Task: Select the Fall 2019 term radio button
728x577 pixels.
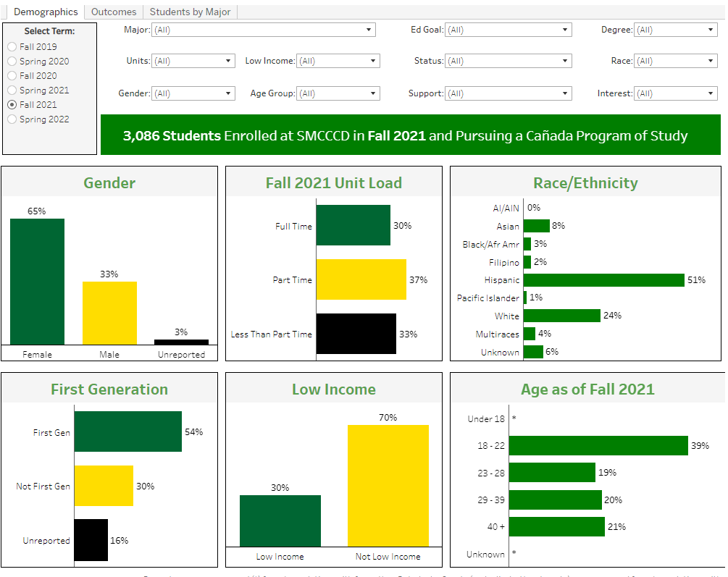Action: tap(12, 47)
